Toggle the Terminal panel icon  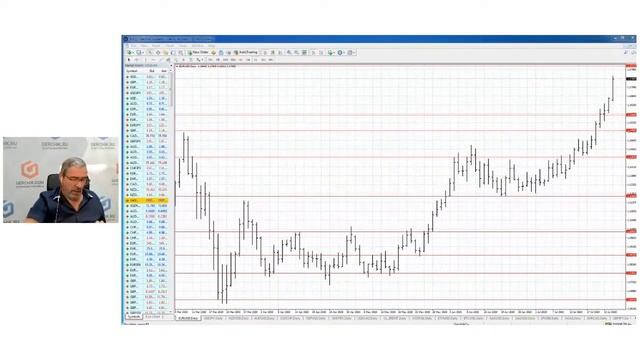(x=173, y=52)
